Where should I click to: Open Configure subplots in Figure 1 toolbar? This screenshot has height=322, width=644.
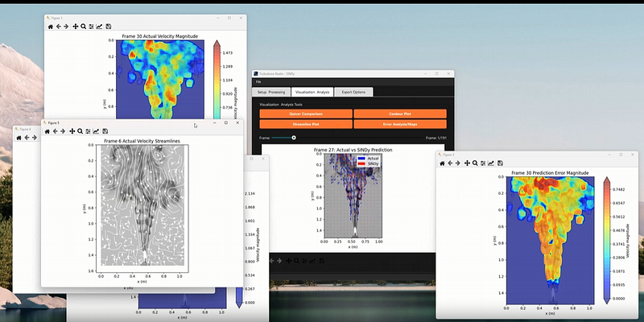91,27
